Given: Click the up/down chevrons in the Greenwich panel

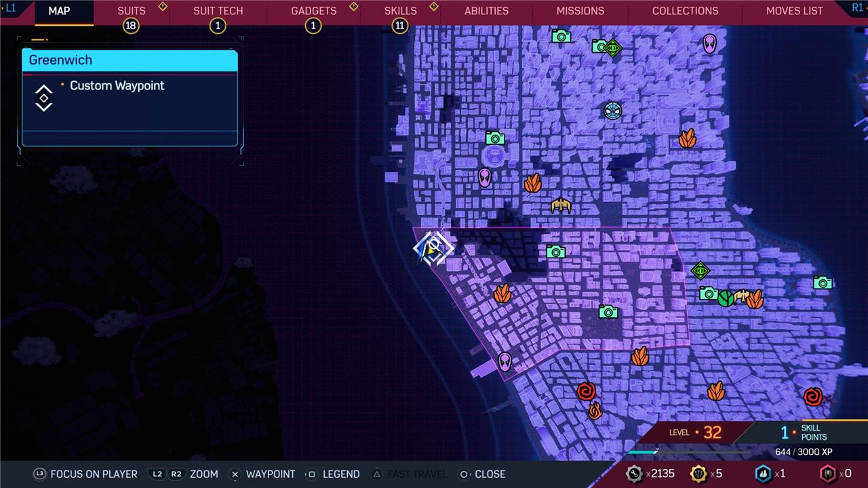Looking at the screenshot, I should click(44, 98).
